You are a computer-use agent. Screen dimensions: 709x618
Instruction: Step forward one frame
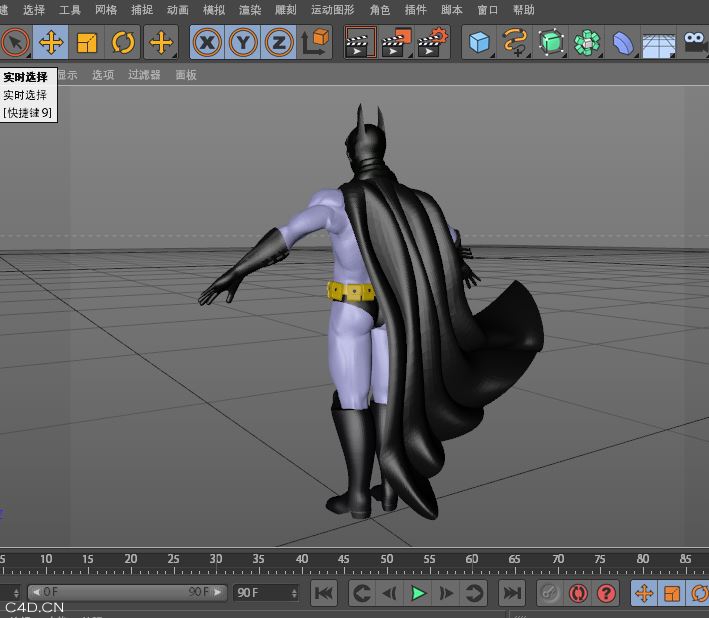tap(446, 593)
